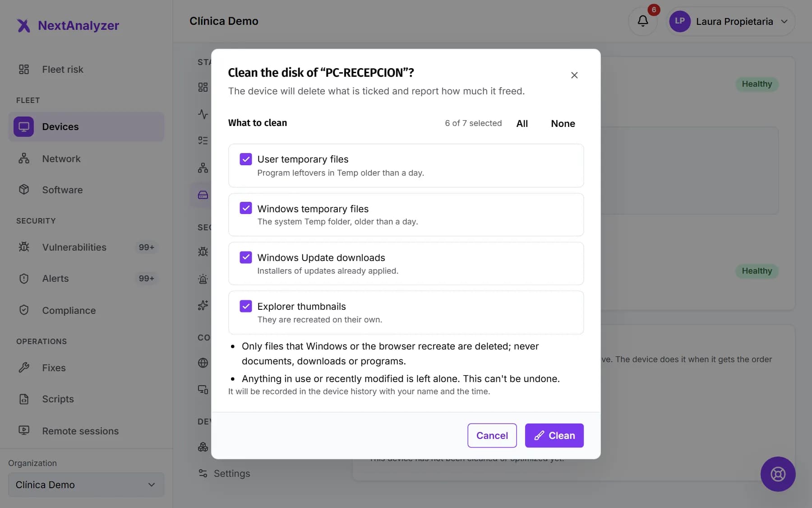
Task: Click the Vulnerabilities bug icon
Action: coord(24,247)
